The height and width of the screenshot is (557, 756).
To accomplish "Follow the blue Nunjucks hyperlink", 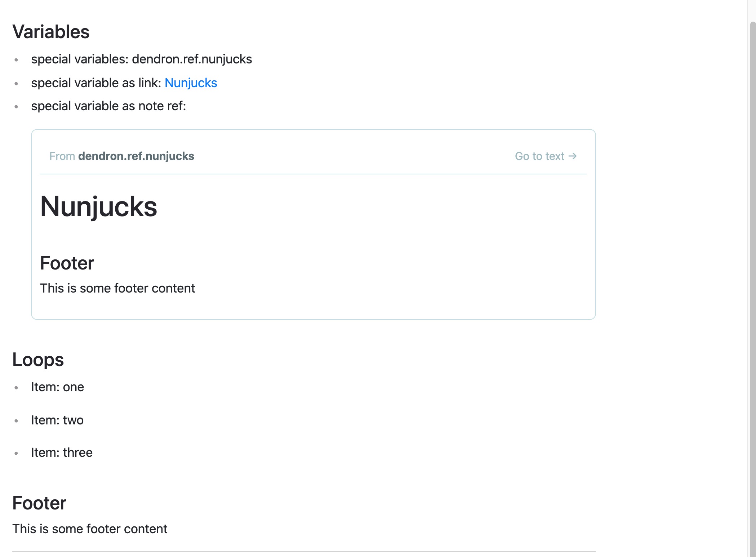I will (191, 83).
